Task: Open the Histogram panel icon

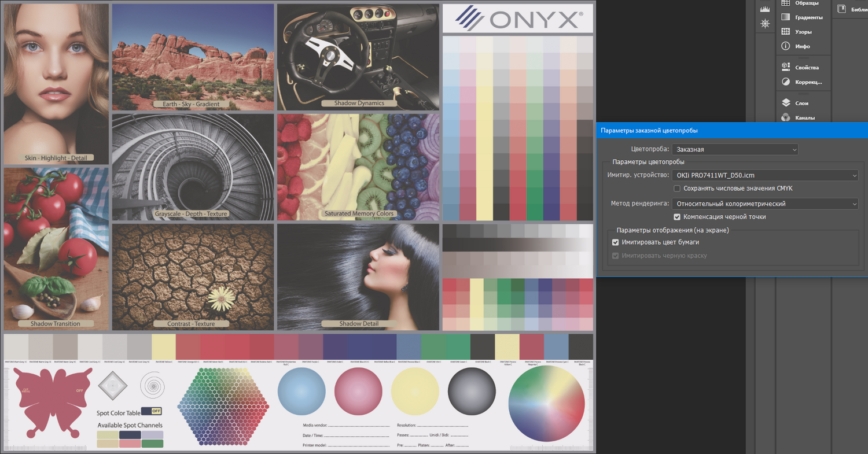Action: 765,8
